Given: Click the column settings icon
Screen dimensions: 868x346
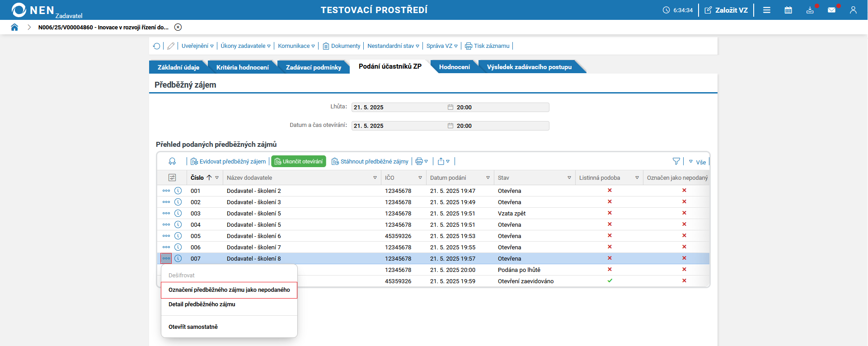Looking at the screenshot, I should tap(172, 178).
